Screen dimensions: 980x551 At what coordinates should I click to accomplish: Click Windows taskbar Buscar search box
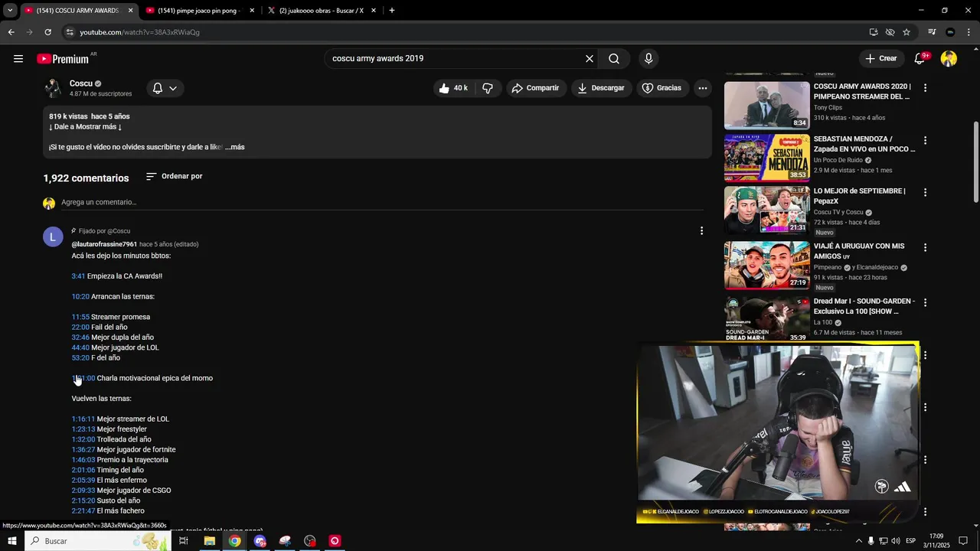click(x=97, y=541)
